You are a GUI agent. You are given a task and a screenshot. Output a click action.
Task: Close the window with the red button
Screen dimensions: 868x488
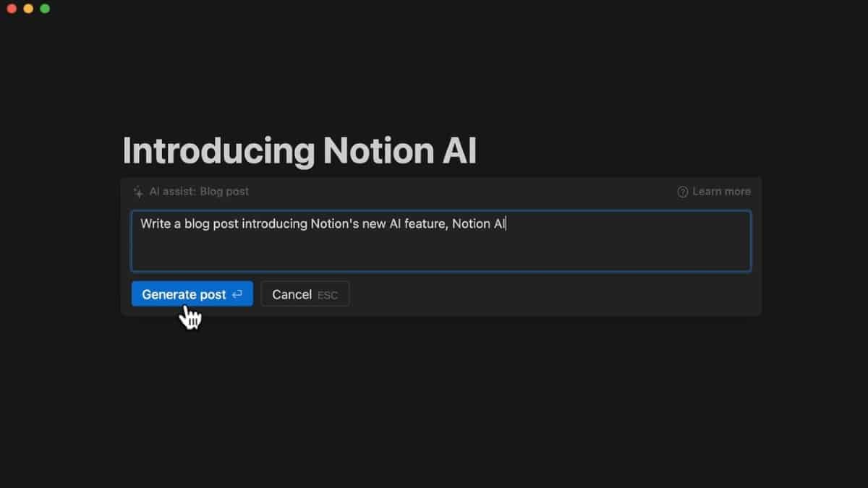tap(12, 9)
